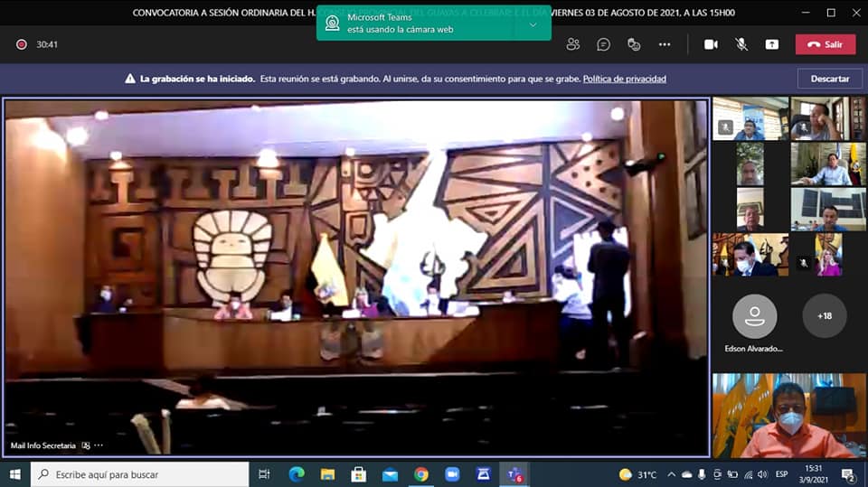868x487 pixels.
Task: Click the Microsoft Teams taskbar icon
Action: pos(514,474)
